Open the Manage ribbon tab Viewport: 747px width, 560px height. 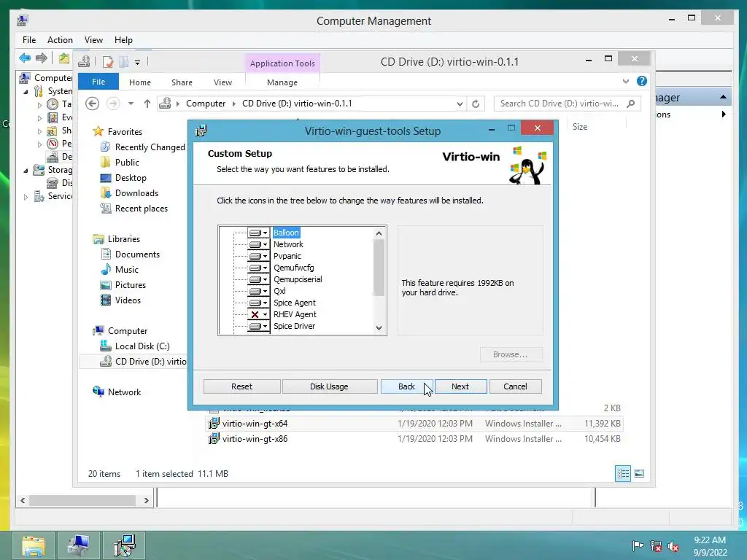(282, 82)
